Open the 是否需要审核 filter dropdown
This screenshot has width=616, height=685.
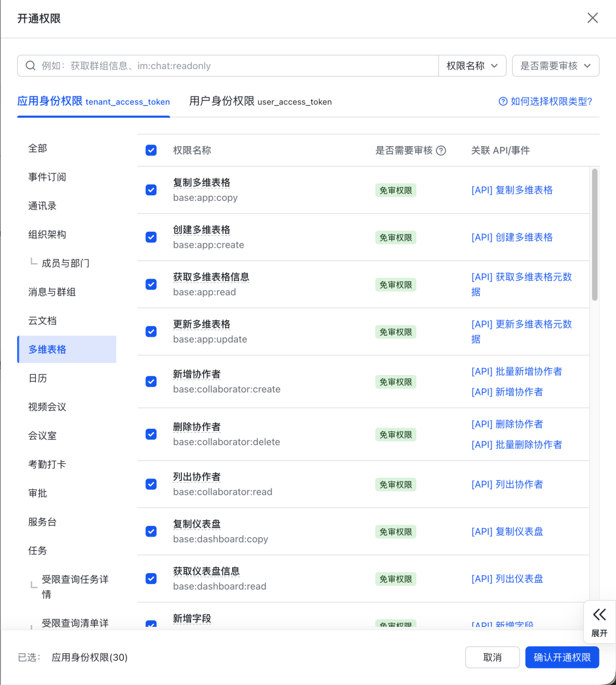tap(554, 66)
